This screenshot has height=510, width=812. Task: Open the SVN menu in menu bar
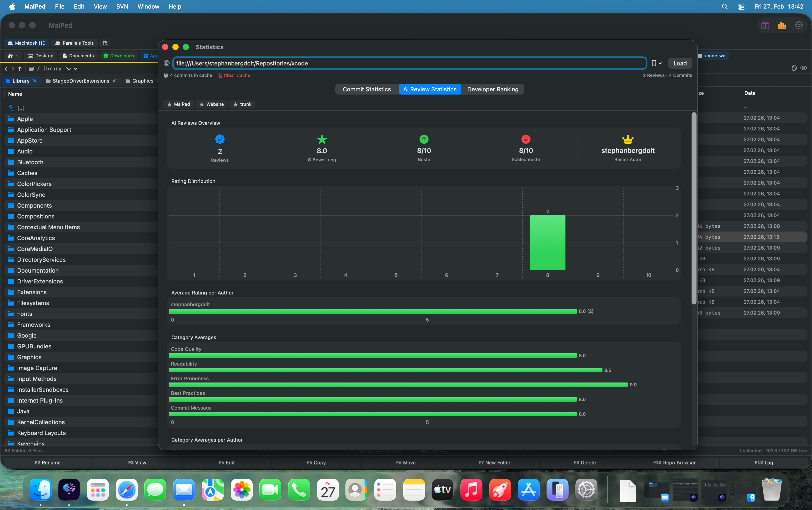coord(122,6)
